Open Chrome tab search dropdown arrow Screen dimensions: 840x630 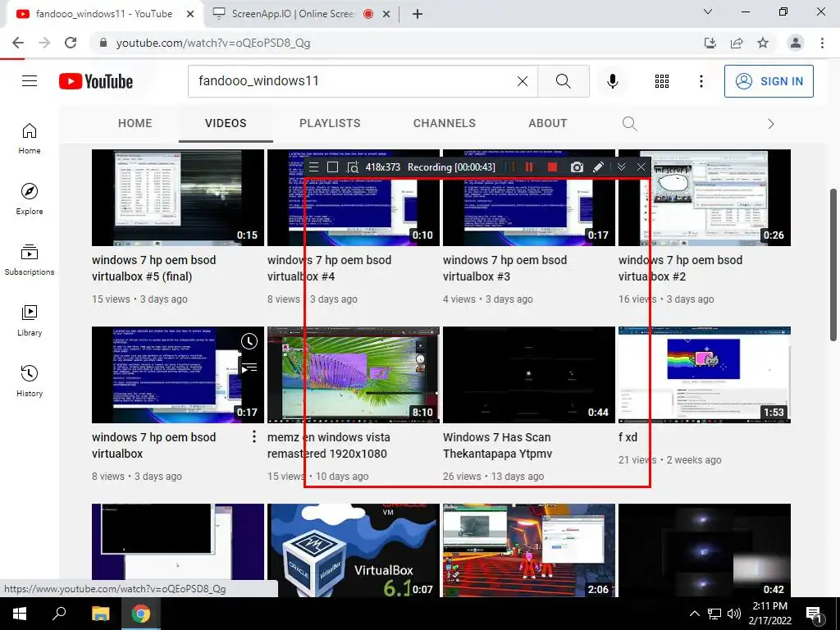[708, 11]
